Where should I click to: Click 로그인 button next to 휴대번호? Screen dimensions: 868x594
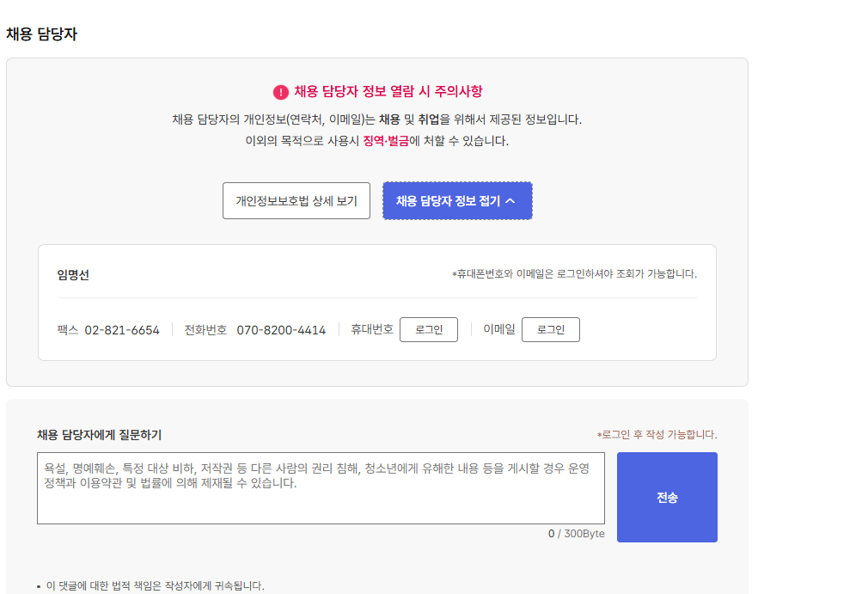click(429, 330)
